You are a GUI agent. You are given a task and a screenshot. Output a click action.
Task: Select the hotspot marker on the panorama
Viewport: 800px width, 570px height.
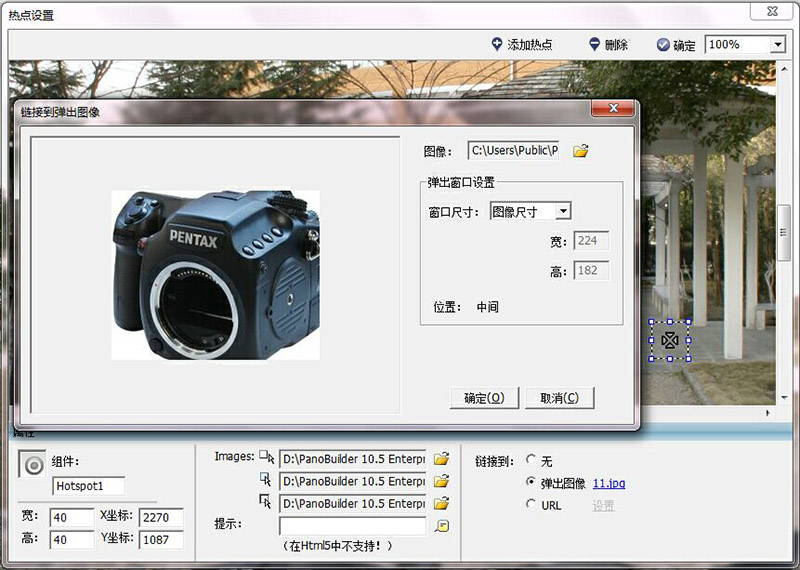click(669, 340)
